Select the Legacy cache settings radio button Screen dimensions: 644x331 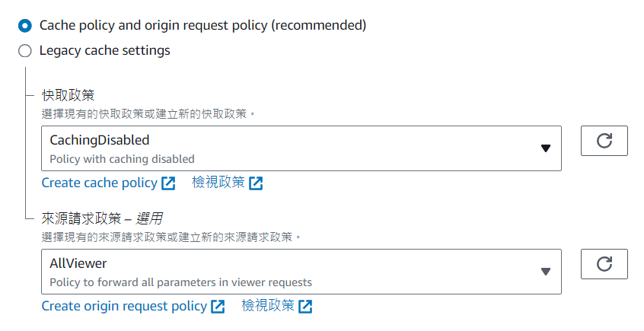pos(25,51)
